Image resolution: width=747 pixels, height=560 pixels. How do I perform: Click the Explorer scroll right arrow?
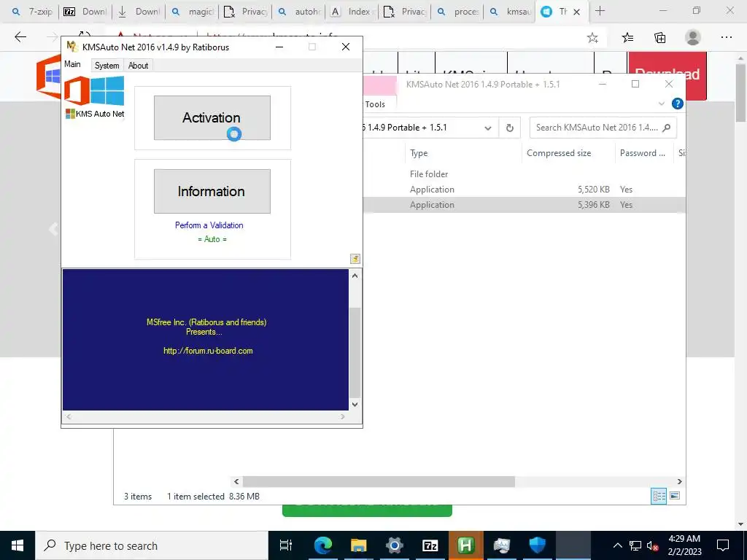click(679, 481)
